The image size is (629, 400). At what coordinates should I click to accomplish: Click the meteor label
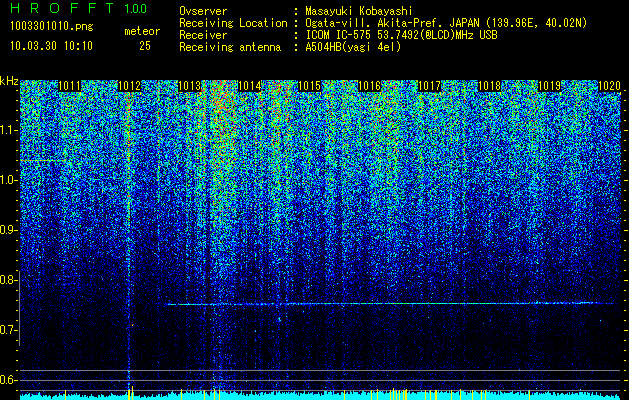click(x=142, y=31)
